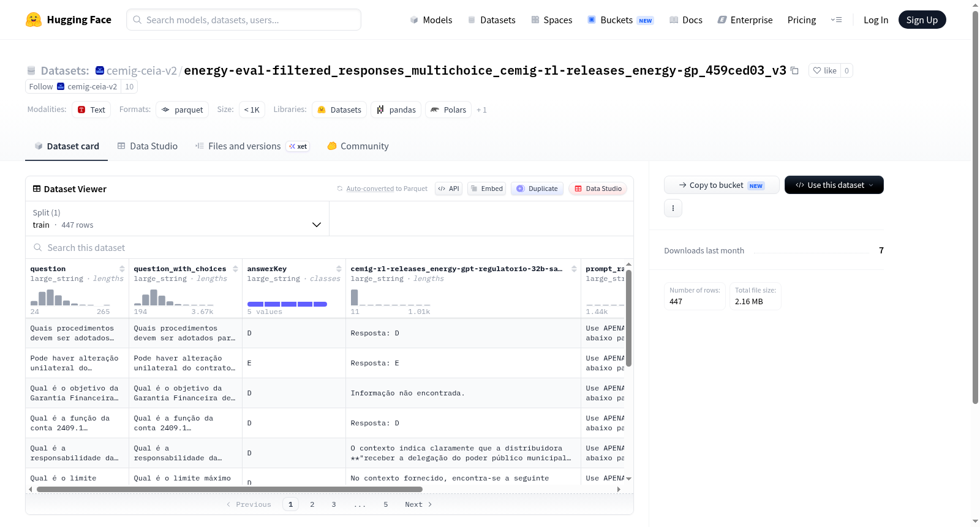Open Data Studio from viewer header
This screenshot has height=527, width=980.
pos(598,189)
